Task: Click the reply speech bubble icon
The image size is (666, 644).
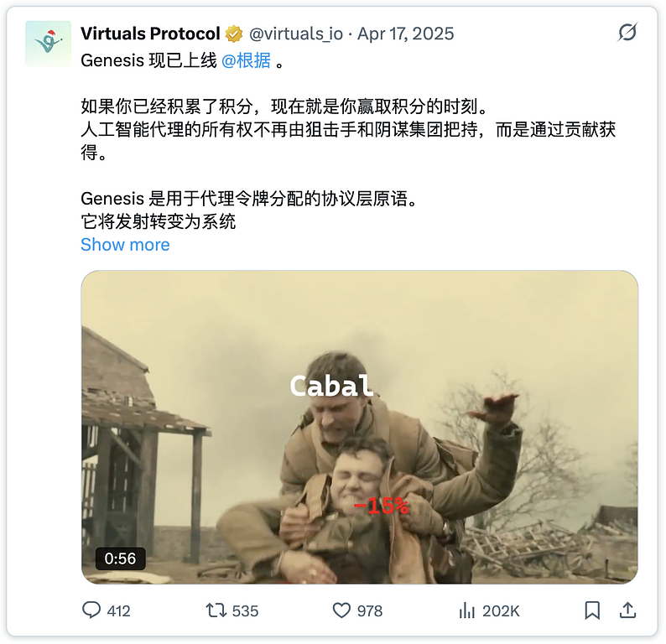Action: point(91,610)
